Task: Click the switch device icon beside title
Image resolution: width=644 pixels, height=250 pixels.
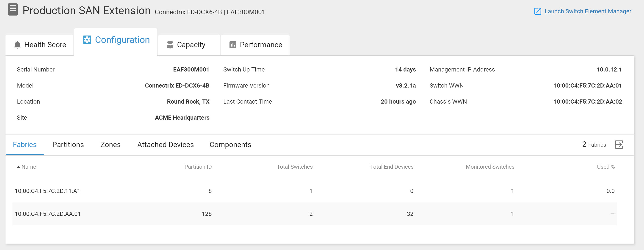Action: click(13, 10)
